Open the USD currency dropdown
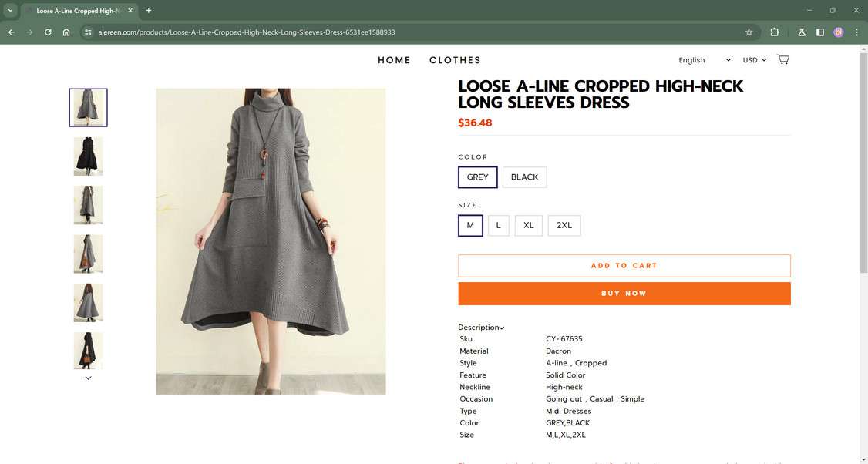The width and height of the screenshot is (868, 464). tap(753, 59)
